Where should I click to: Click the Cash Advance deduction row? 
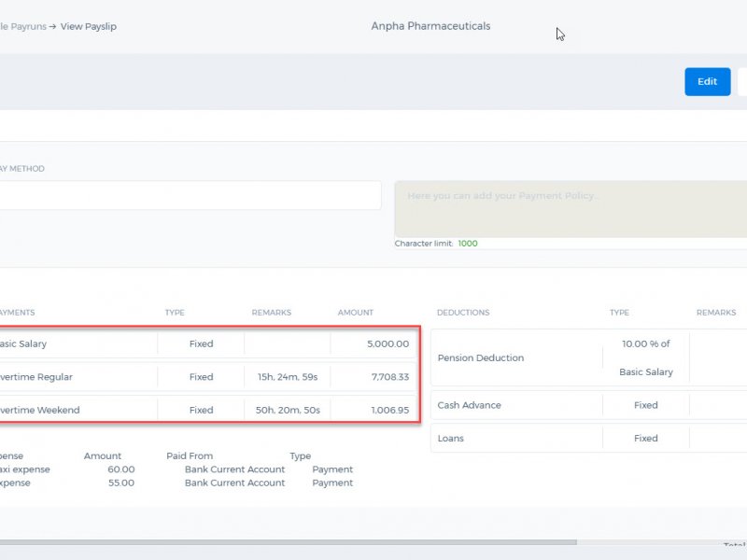(x=589, y=405)
